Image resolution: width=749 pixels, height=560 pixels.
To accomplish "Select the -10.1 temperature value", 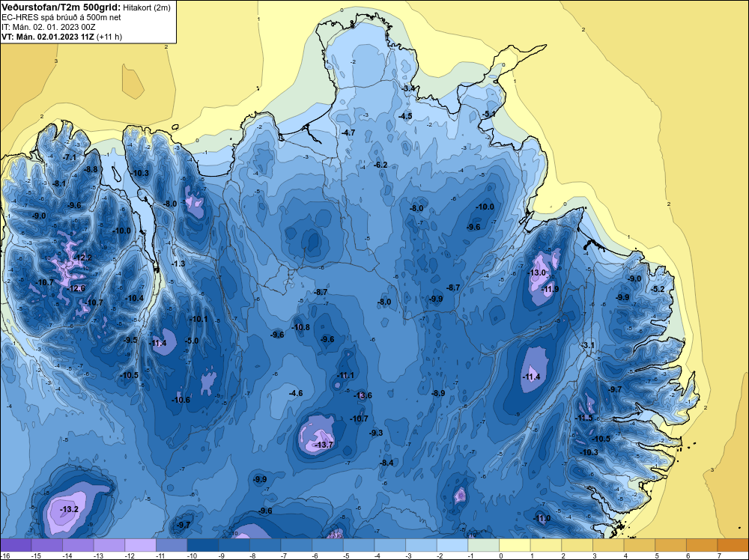I will tap(199, 319).
